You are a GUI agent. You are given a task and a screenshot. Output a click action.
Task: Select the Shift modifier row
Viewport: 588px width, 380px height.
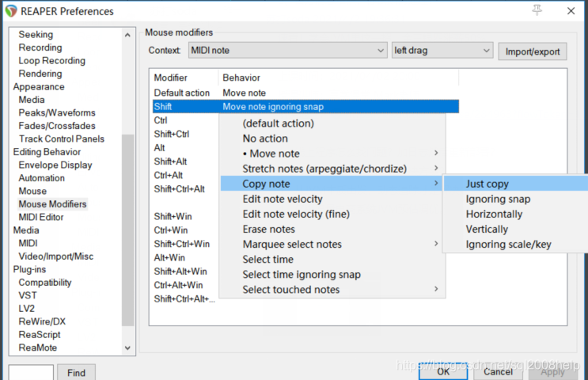305,107
